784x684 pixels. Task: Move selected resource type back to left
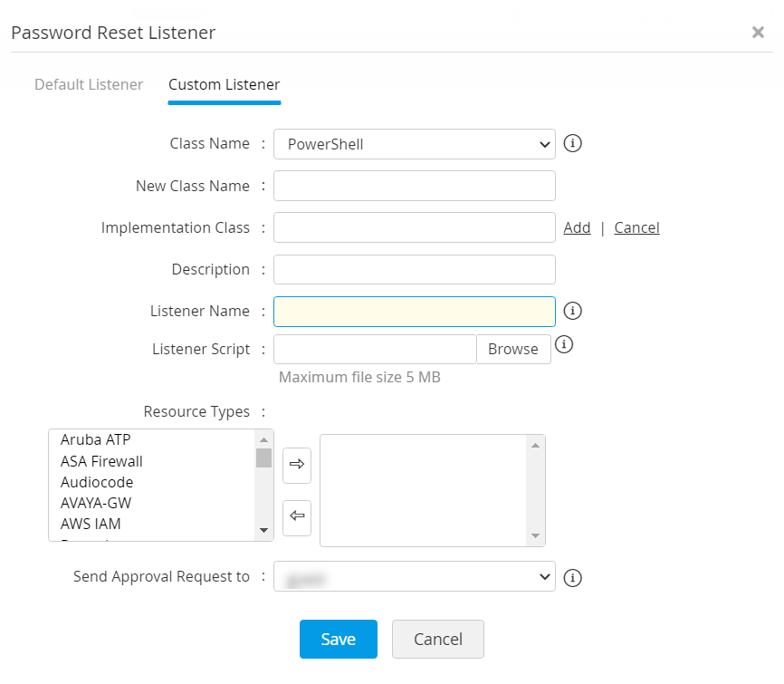(297, 517)
